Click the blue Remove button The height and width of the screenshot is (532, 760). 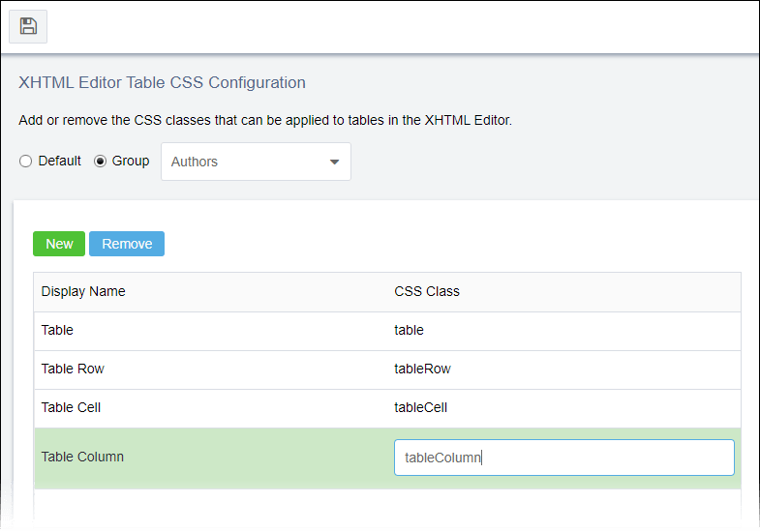pyautogui.click(x=127, y=244)
